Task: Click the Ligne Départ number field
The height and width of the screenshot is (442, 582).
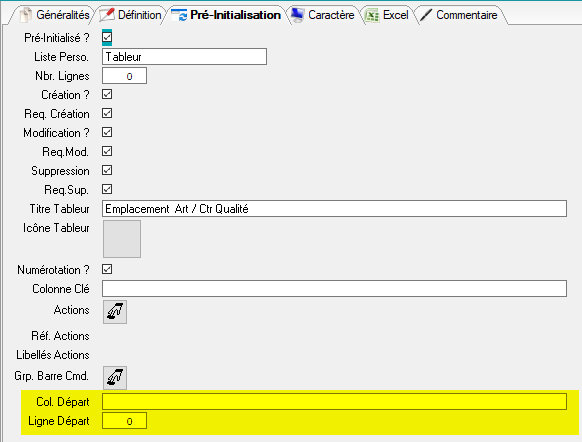Action: (124, 421)
